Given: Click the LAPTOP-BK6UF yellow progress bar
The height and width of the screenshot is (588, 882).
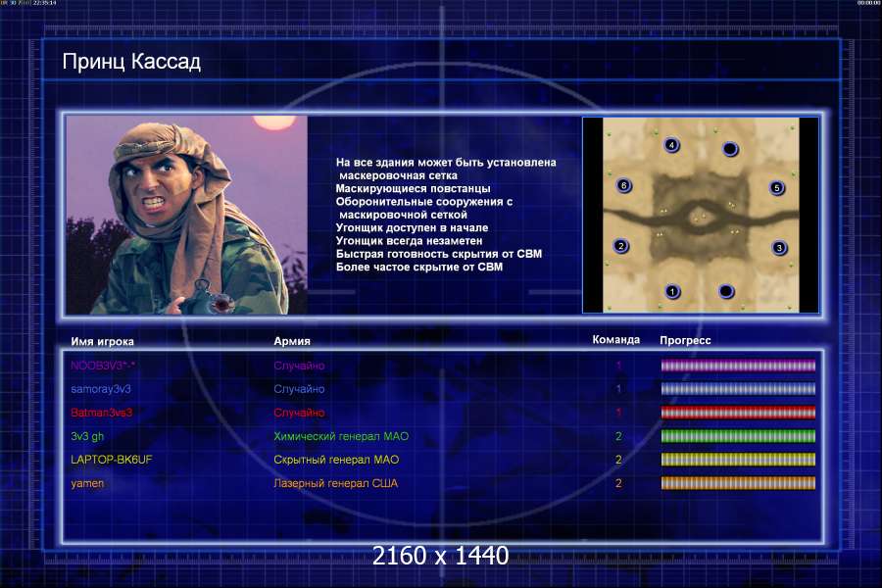Looking at the screenshot, I should point(738,460).
